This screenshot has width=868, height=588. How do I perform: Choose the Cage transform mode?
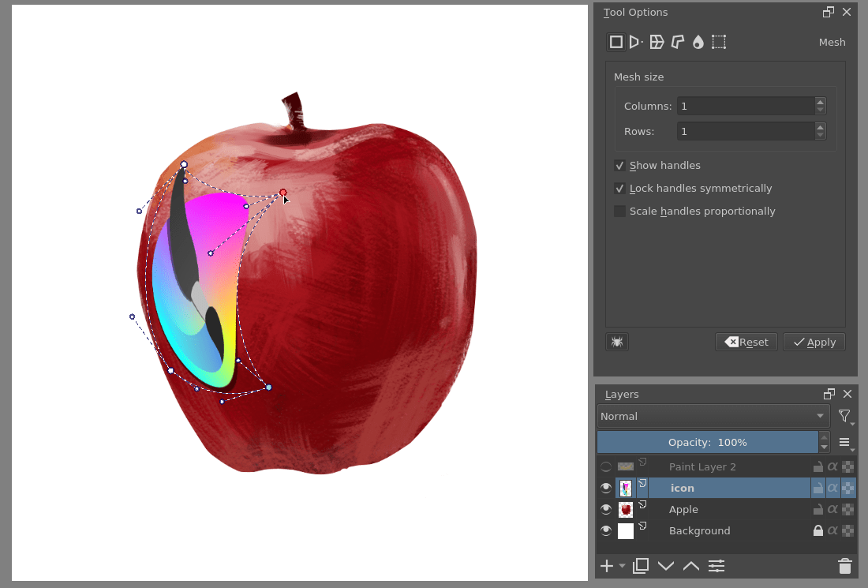pos(677,42)
